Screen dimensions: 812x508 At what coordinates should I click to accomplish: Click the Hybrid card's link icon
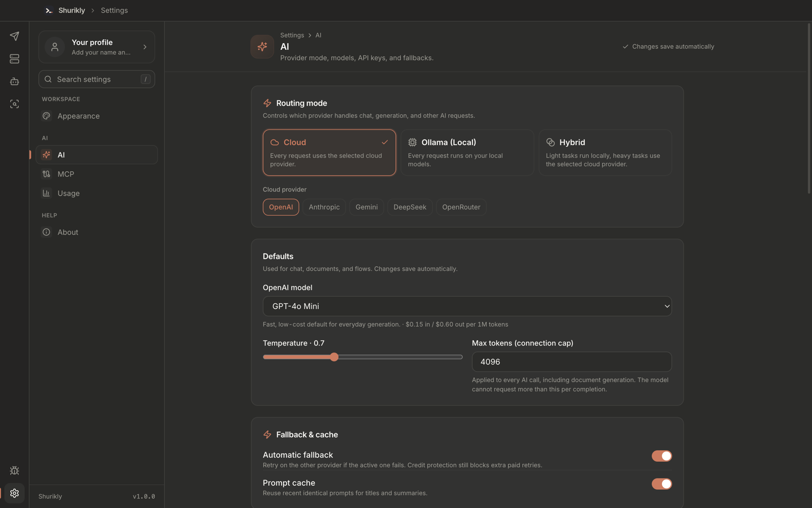(x=551, y=142)
